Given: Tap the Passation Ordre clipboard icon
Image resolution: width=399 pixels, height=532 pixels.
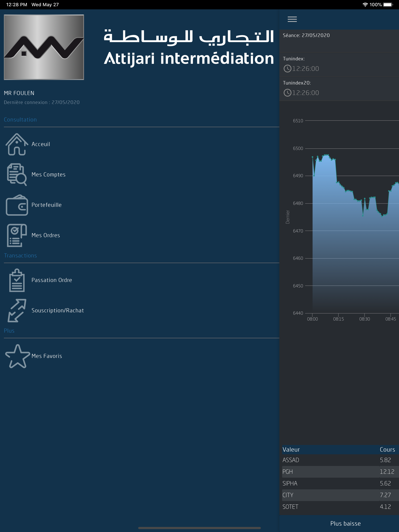Looking at the screenshot, I should (17, 280).
